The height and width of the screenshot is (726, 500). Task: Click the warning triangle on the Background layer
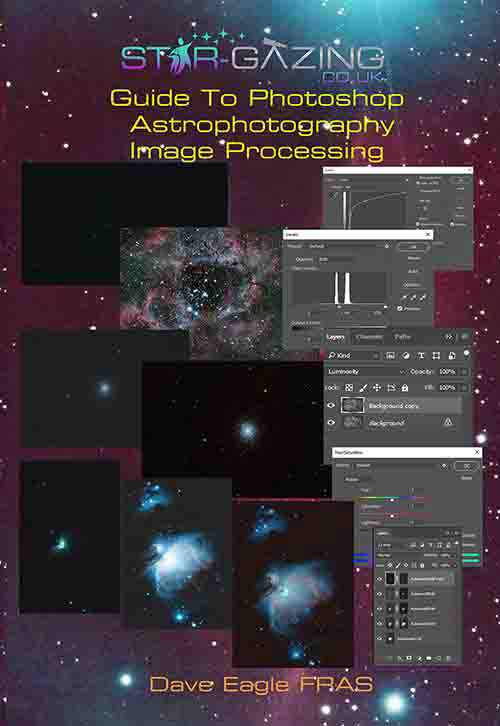point(448,422)
